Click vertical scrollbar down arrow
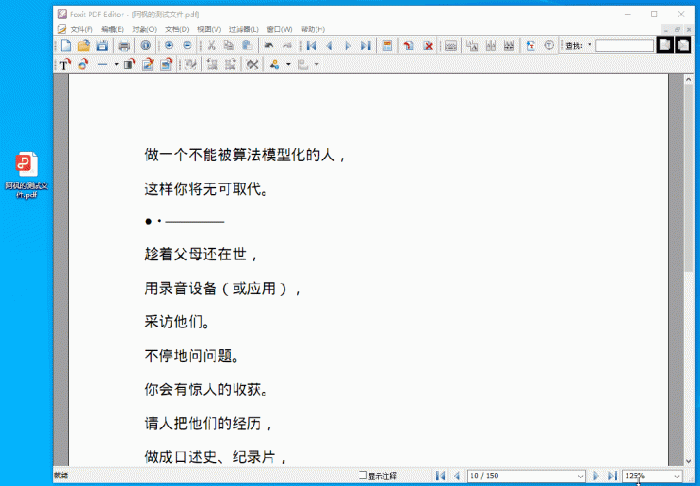This screenshot has width=700, height=486. click(688, 461)
